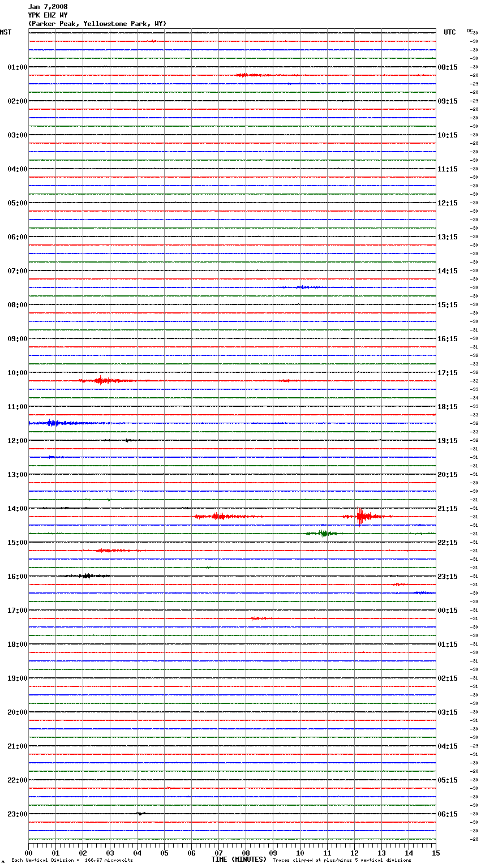
Task: Select the '09:15' UTC time label
Action: pos(448,101)
